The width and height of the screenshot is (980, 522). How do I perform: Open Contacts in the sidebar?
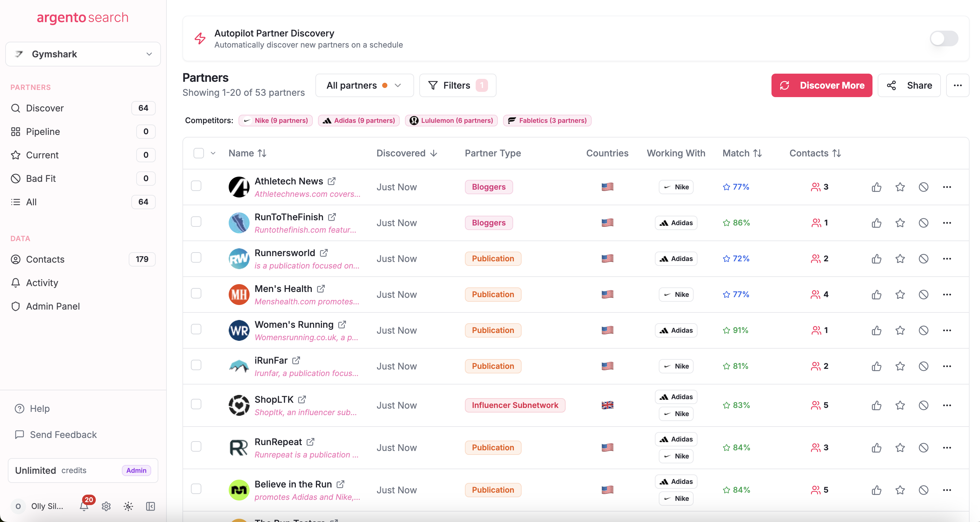click(x=83, y=259)
